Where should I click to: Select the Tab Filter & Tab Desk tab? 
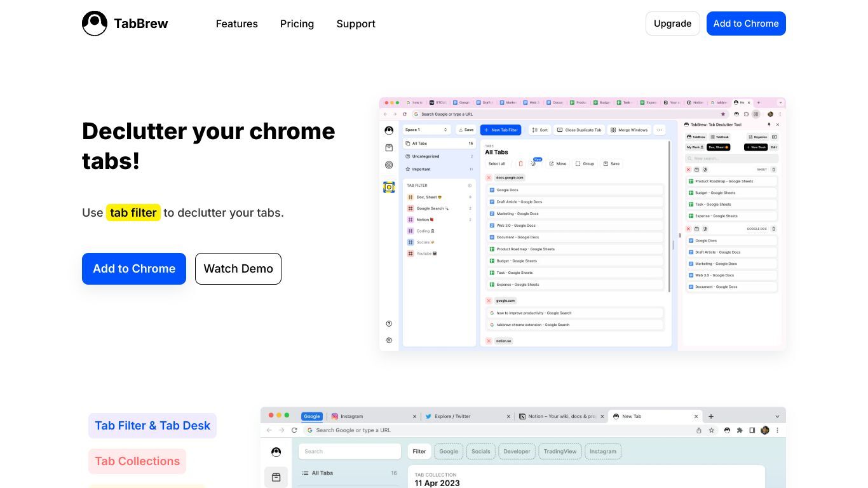[153, 426]
